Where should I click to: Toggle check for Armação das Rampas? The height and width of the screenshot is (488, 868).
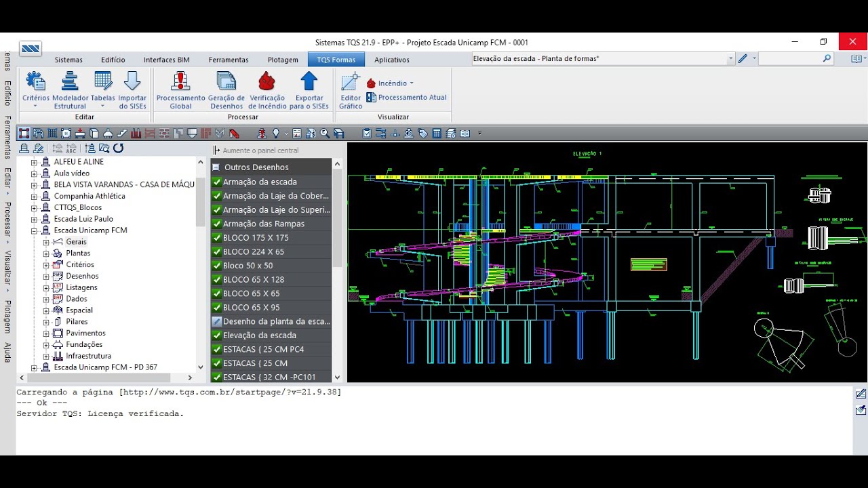tap(217, 224)
